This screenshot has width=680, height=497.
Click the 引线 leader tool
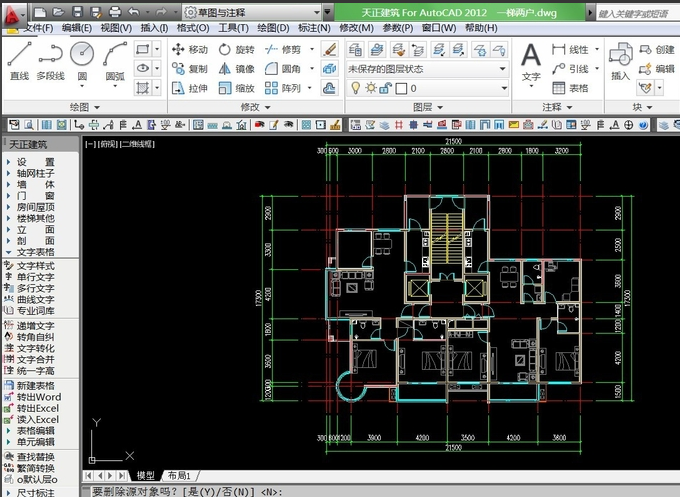coord(570,69)
